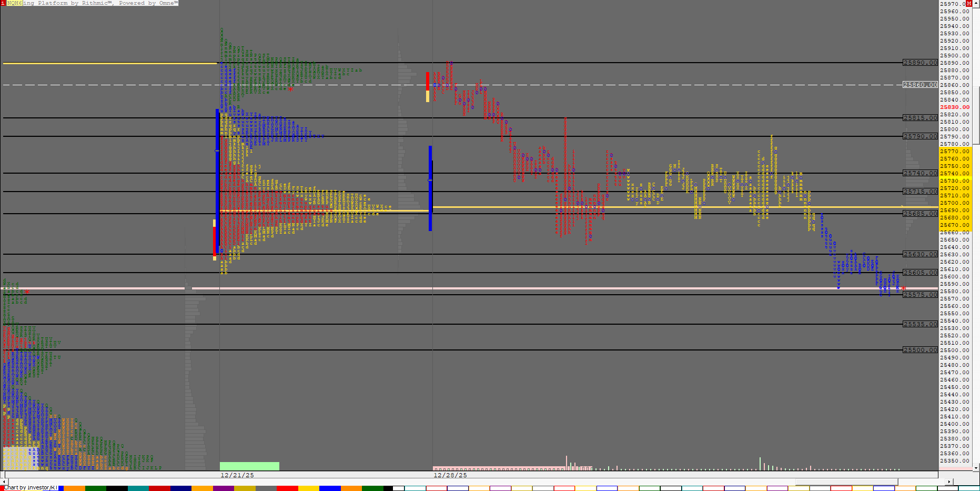Select the white-outlined 25860.00 level label

coord(920,85)
